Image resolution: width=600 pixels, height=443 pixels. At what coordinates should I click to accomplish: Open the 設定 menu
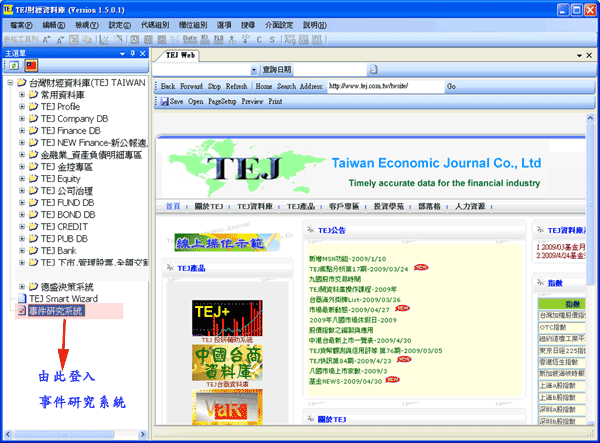click(x=119, y=25)
